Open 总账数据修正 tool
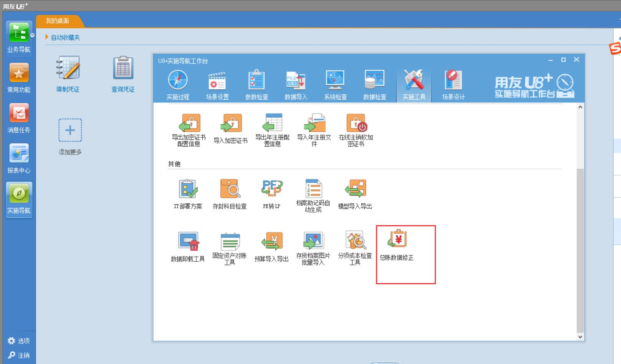Image resolution: width=621 pixels, height=364 pixels. pyautogui.click(x=397, y=245)
